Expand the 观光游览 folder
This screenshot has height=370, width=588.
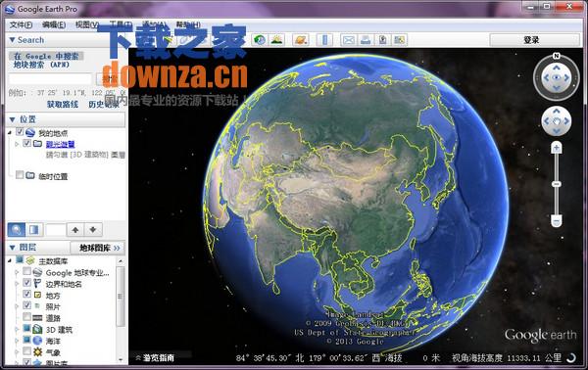(x=17, y=144)
